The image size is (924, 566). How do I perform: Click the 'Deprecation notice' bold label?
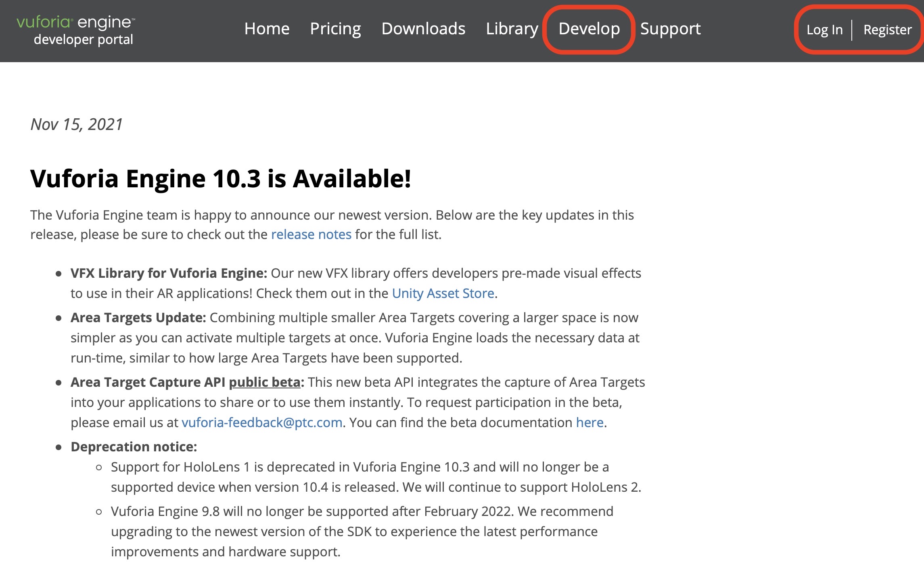tap(134, 447)
